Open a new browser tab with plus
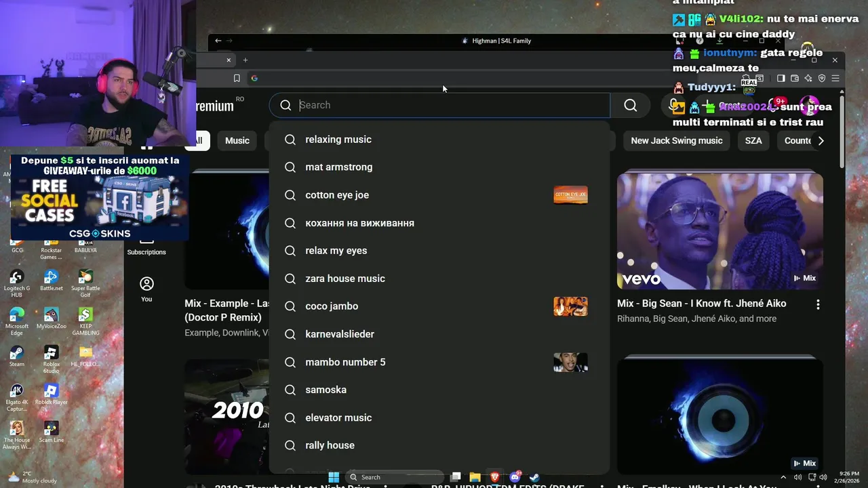Screen dimensions: 868x488 (x=245, y=60)
